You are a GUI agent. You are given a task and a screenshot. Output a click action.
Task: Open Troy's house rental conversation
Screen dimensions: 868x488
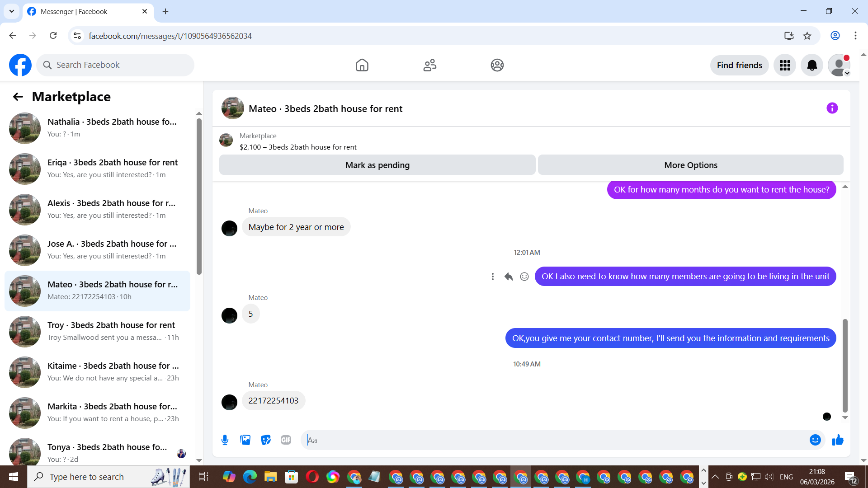[97, 331]
